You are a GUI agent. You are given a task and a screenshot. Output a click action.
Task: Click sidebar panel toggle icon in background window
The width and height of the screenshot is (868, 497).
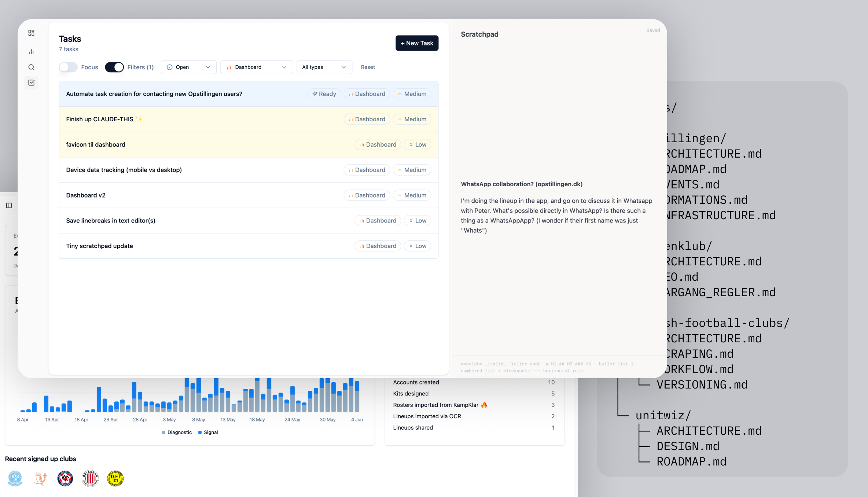point(9,206)
